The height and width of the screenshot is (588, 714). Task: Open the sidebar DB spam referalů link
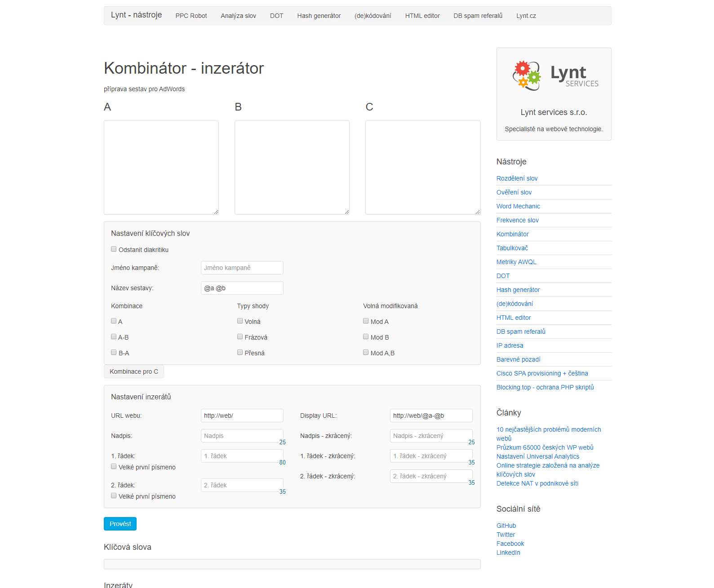521,332
